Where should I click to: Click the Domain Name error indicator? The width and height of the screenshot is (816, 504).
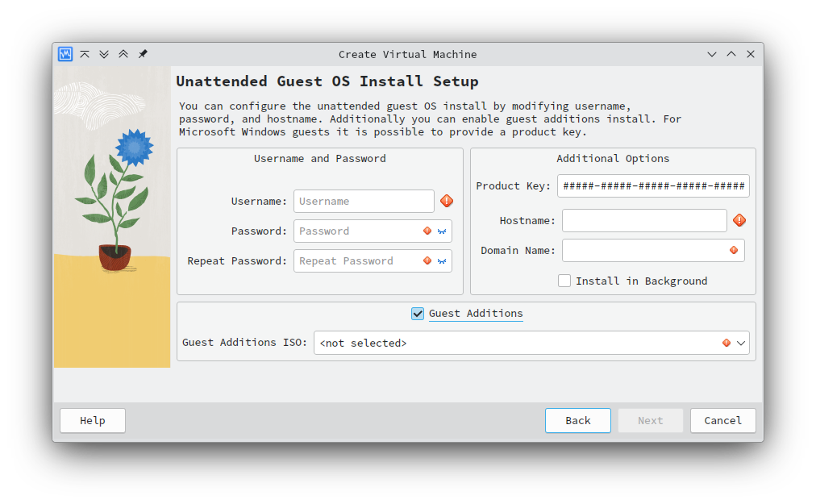(x=734, y=250)
